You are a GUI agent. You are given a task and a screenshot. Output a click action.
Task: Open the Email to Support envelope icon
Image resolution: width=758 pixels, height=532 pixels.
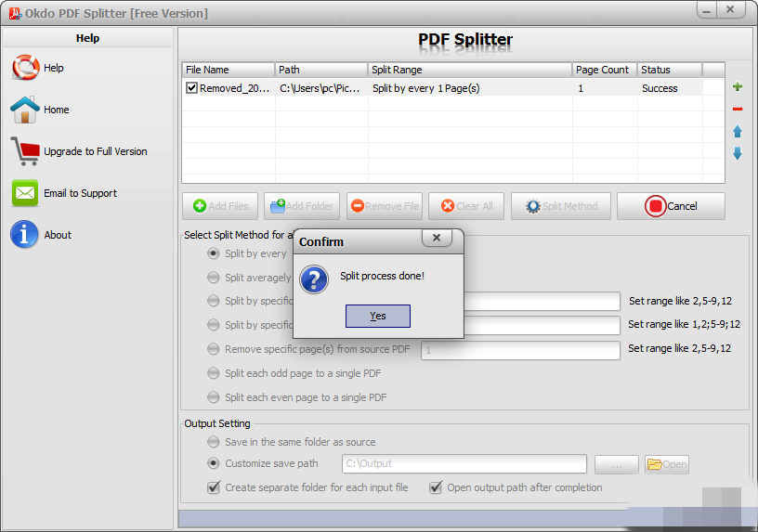tap(25, 193)
